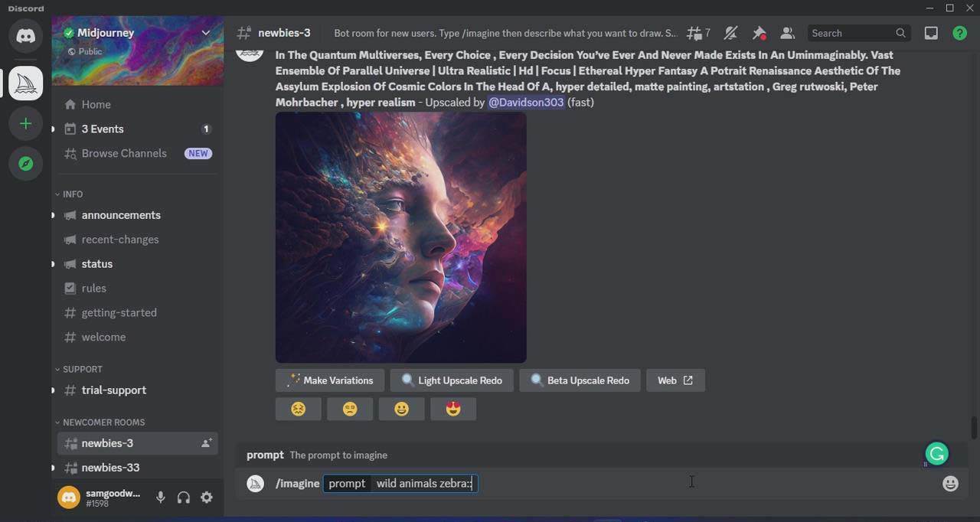Select the Midjourney sailboat server icon
The width and height of the screenshot is (980, 522).
point(25,82)
